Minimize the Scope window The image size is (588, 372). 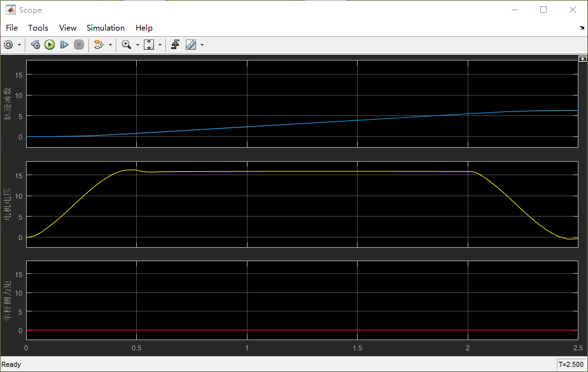coord(515,10)
